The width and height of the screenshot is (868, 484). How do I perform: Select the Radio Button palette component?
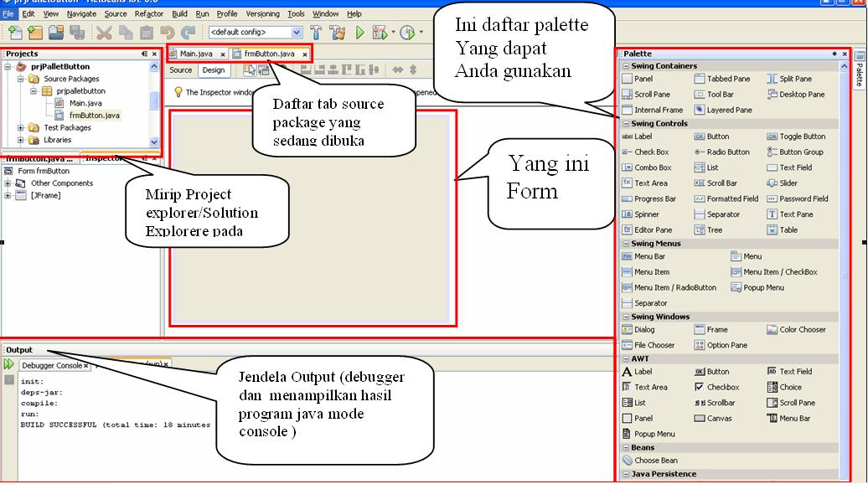(x=722, y=152)
